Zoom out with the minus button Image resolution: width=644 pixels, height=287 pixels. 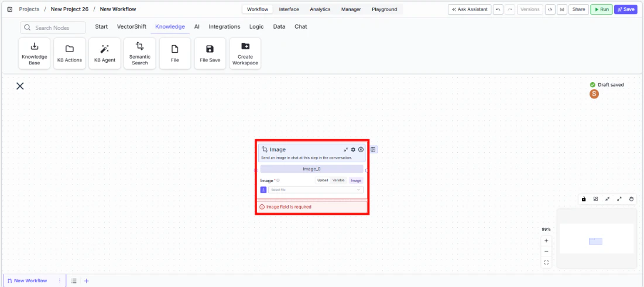point(546,251)
